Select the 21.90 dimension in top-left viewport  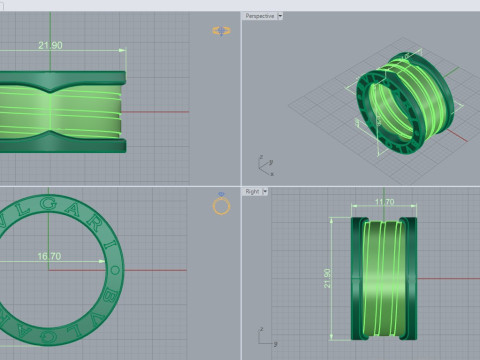point(50,45)
